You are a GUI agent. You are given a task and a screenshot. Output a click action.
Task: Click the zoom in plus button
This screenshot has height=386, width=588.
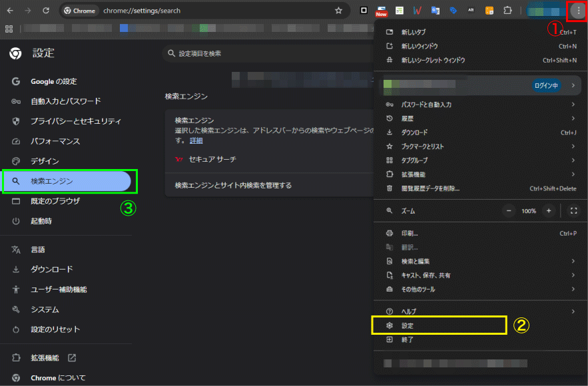click(549, 210)
